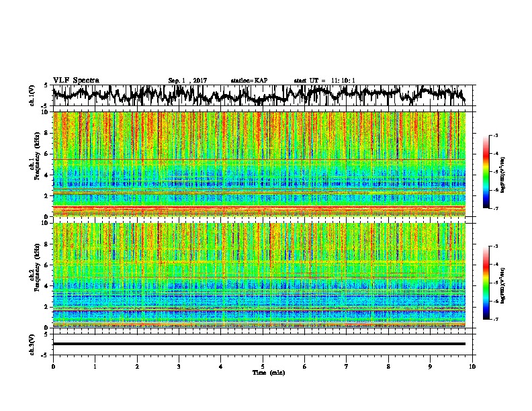This screenshot has height=411, width=532.
Task: Click inside the ch.1 spectrogram panel
Action: (259, 164)
